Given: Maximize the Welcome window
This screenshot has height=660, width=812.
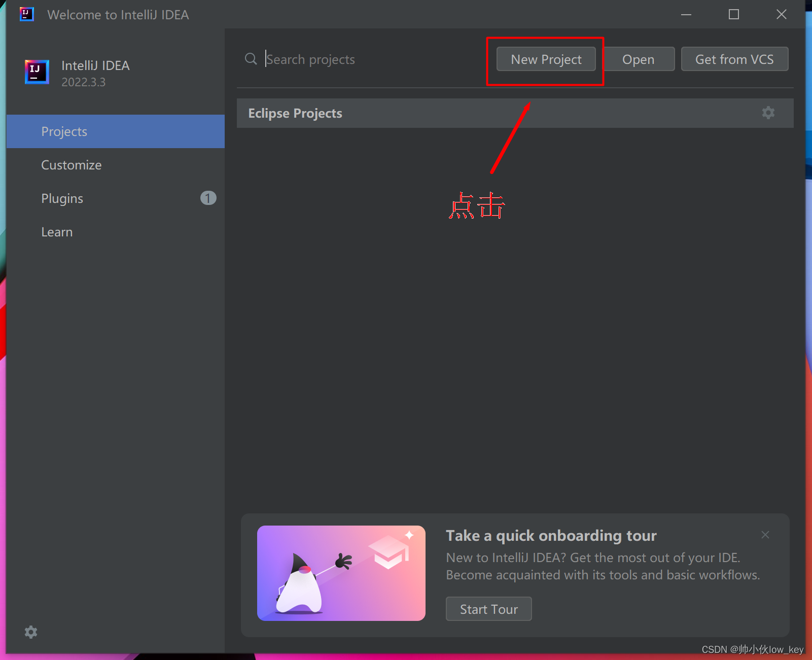Looking at the screenshot, I should coord(733,14).
